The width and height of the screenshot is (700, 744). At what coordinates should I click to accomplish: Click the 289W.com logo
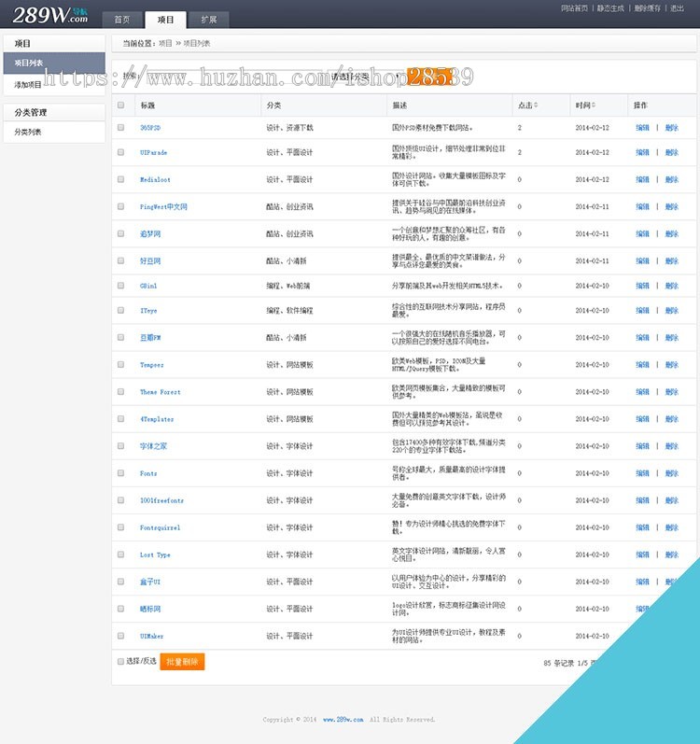pyautogui.click(x=49, y=15)
